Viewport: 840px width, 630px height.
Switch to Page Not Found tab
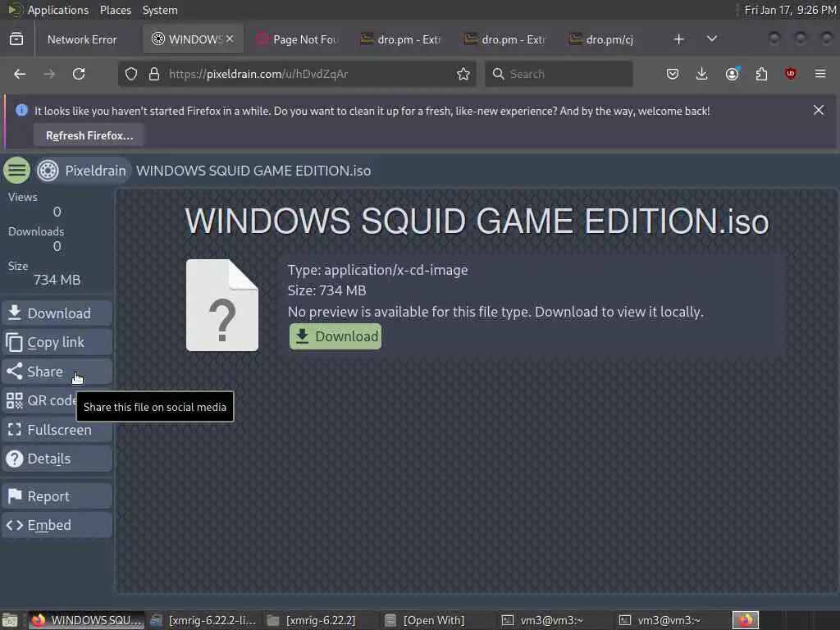[x=298, y=39]
